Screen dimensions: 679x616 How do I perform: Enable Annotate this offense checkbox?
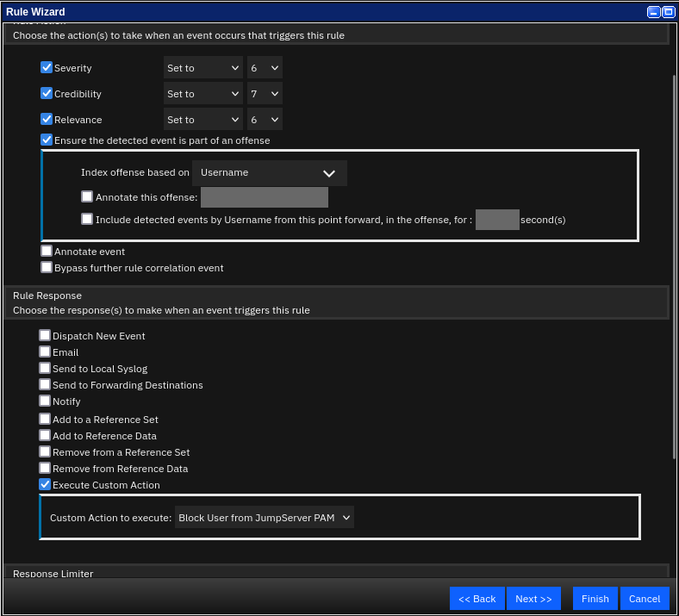pos(87,196)
